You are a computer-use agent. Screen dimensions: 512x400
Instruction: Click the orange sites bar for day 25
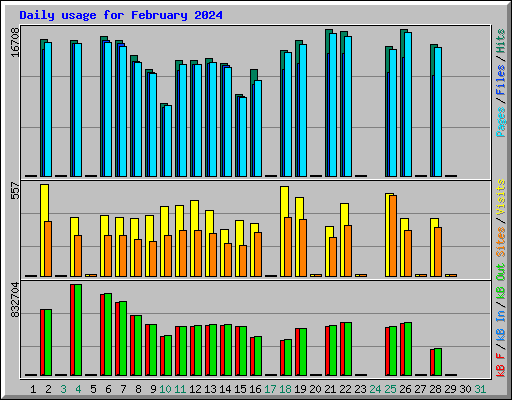[x=393, y=236]
